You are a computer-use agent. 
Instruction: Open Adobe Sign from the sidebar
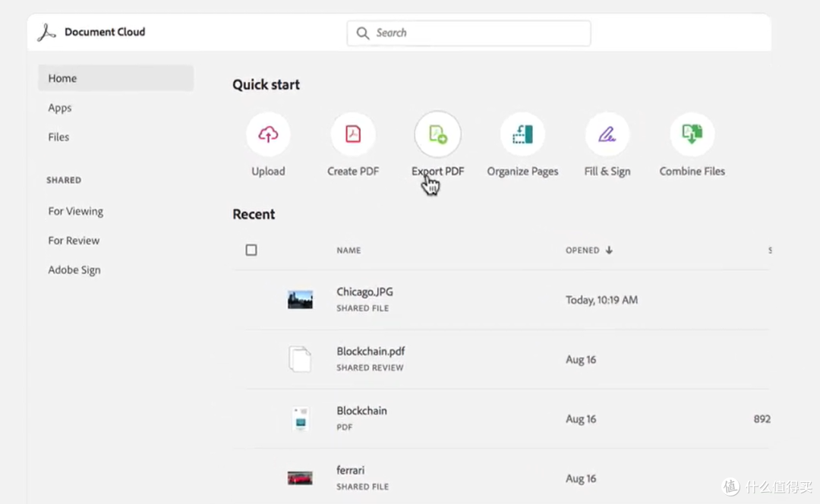(x=74, y=270)
